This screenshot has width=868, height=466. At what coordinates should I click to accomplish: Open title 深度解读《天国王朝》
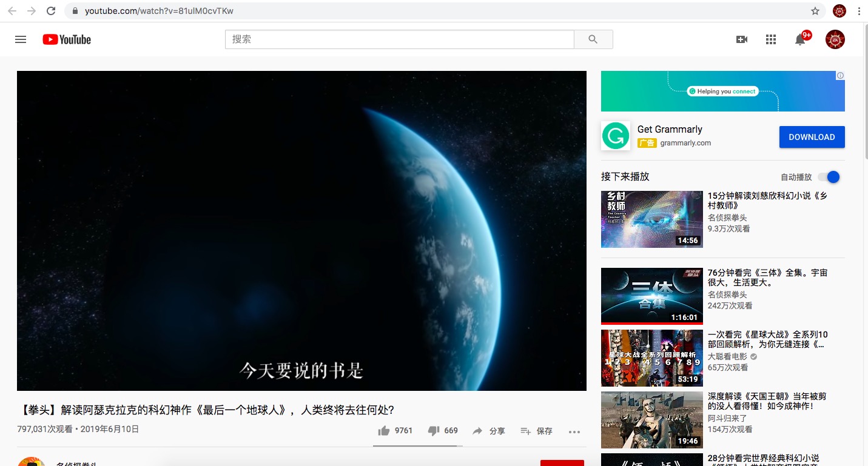pyautogui.click(x=767, y=401)
